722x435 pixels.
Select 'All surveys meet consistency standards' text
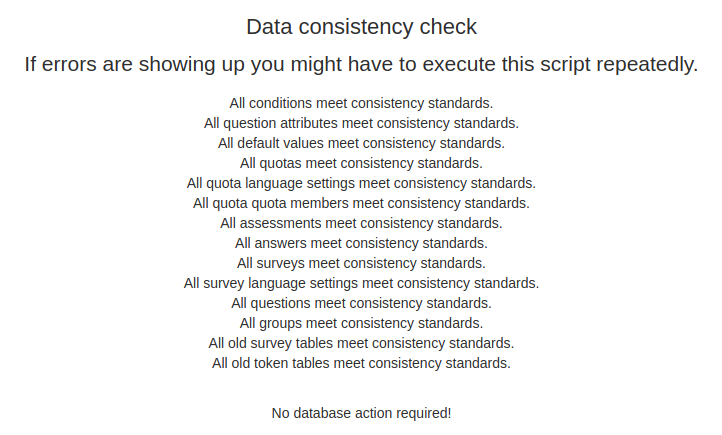pos(361,263)
